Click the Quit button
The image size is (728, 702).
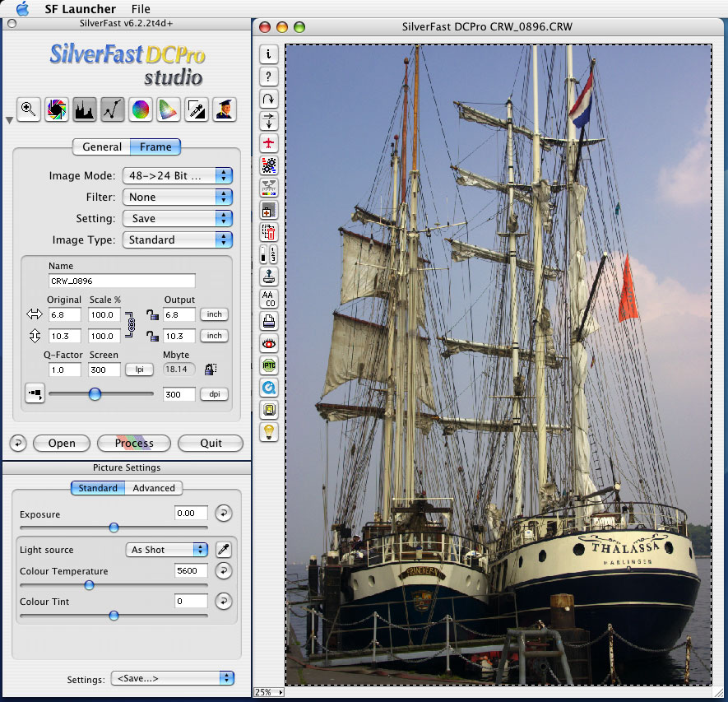pyautogui.click(x=211, y=443)
